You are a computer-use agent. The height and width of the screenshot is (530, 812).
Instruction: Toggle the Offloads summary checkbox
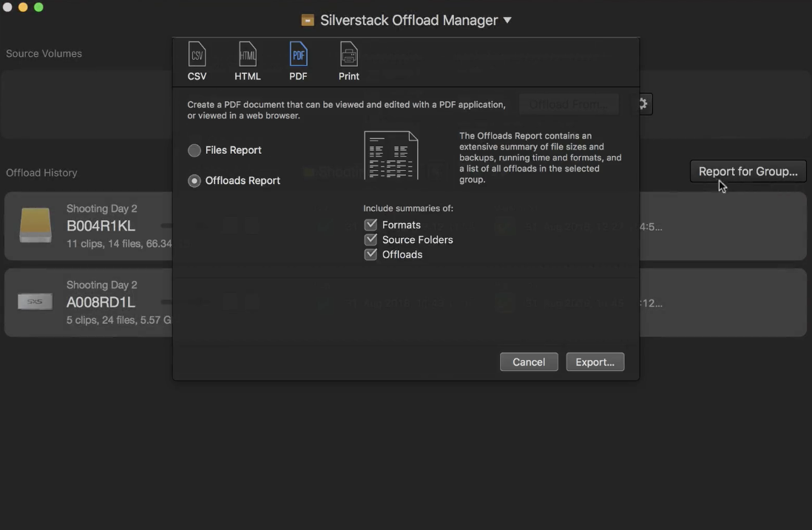click(x=371, y=254)
